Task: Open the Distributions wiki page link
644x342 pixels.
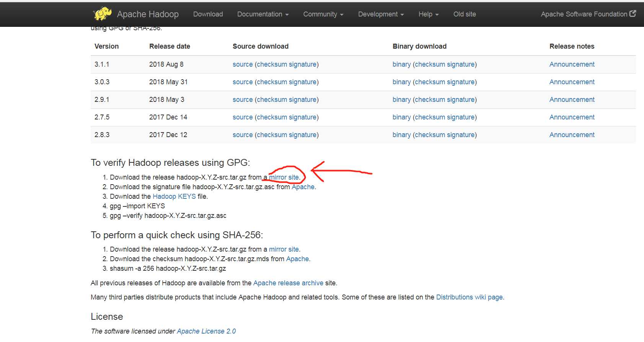Action: [x=470, y=297]
